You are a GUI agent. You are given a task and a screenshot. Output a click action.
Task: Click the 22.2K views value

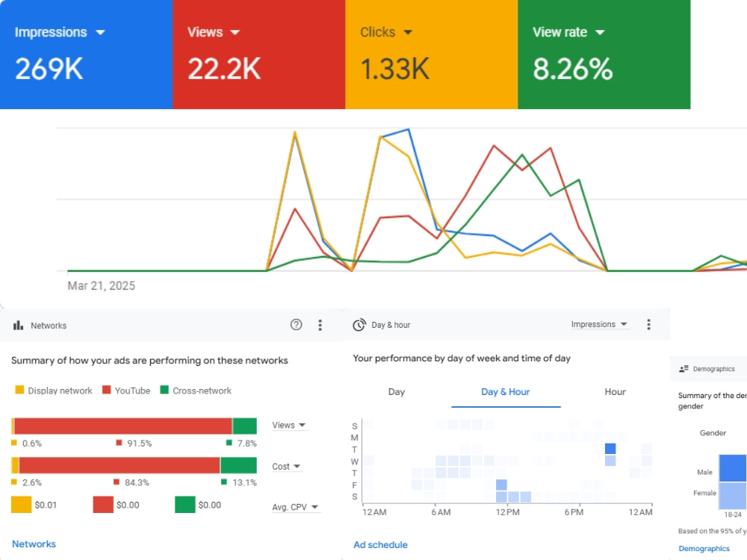click(224, 69)
